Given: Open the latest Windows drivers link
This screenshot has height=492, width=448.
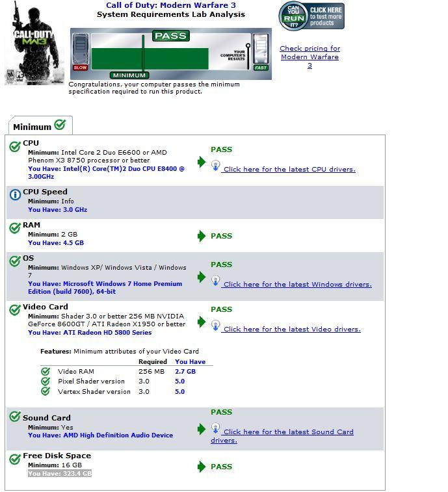Looking at the screenshot, I should [297, 285].
